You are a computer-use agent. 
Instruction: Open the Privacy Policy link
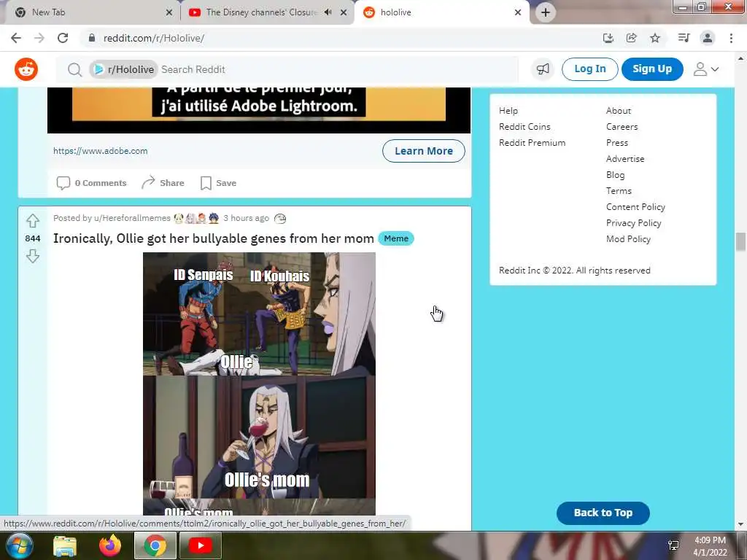634,223
